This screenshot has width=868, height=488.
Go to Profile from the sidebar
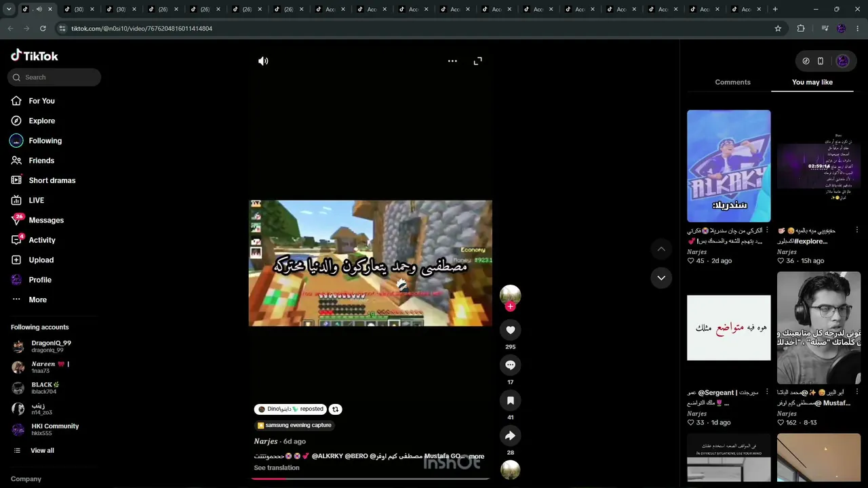[x=40, y=280]
